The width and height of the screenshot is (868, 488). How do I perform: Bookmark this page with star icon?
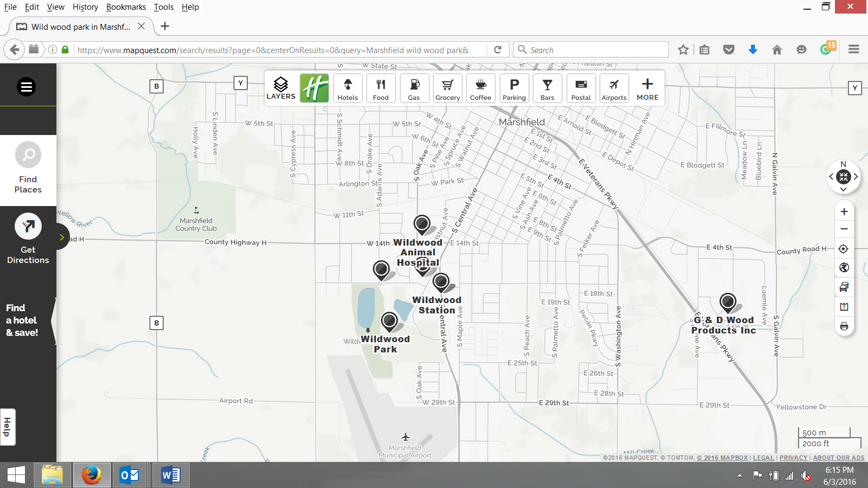click(x=683, y=50)
